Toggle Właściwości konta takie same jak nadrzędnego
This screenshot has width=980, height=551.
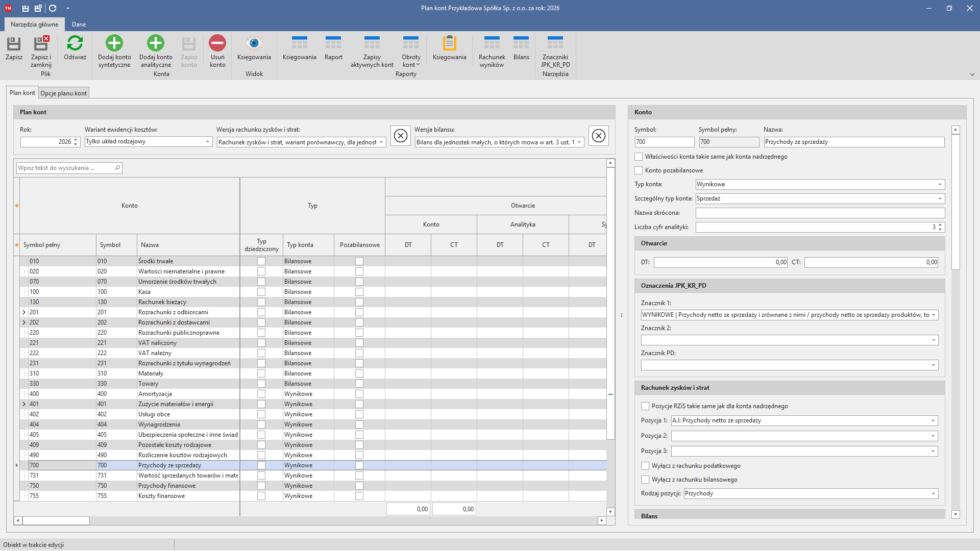[x=639, y=157]
